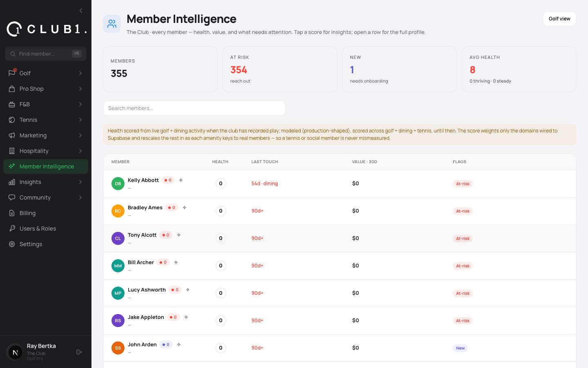
Task: Open the Settings page
Action: [46, 244]
